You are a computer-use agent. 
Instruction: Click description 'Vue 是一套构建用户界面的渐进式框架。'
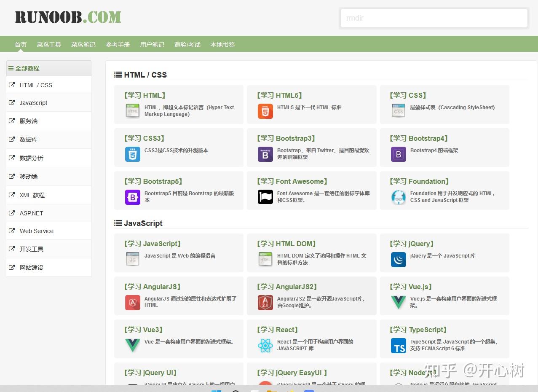(x=189, y=341)
